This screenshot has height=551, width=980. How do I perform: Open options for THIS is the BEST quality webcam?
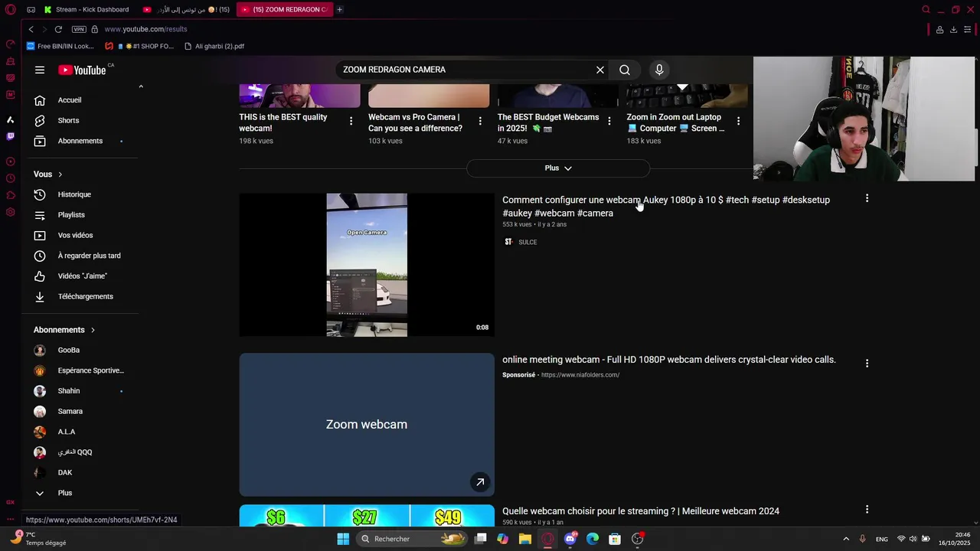click(x=351, y=121)
